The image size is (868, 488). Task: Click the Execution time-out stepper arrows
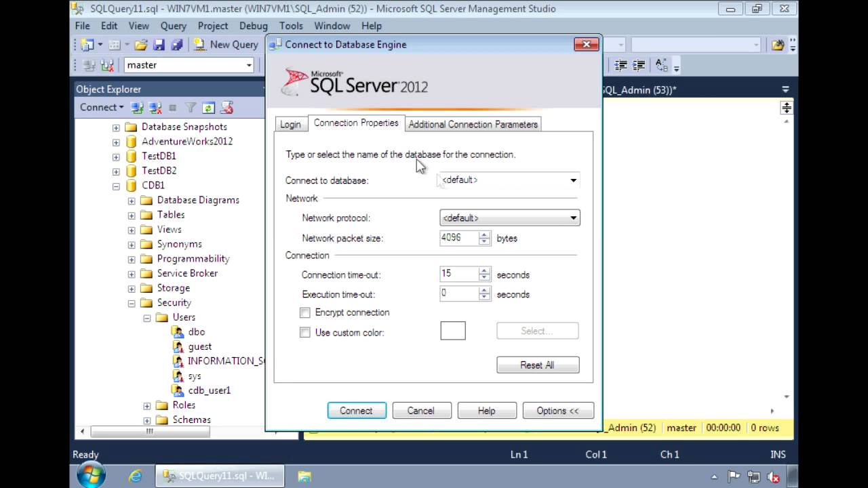click(x=484, y=294)
